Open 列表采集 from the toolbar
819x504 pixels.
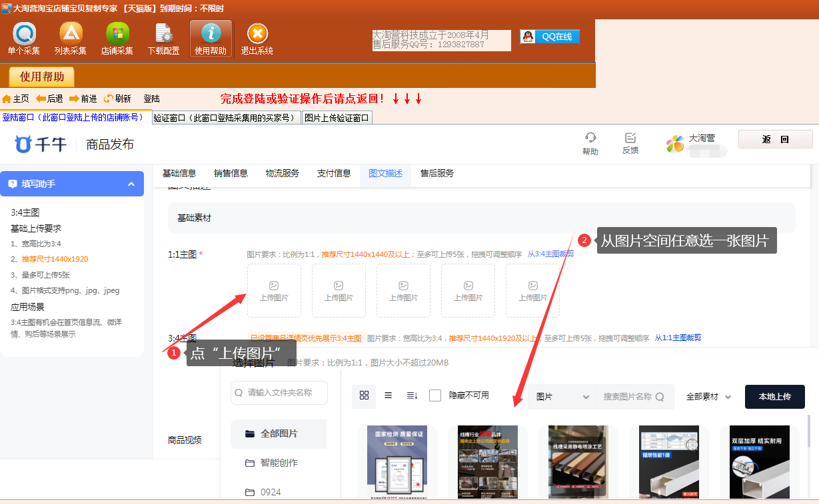pos(71,35)
